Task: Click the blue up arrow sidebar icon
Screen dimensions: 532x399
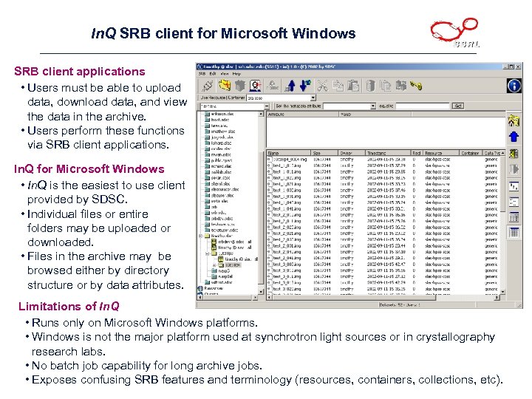Action: pos(514,137)
